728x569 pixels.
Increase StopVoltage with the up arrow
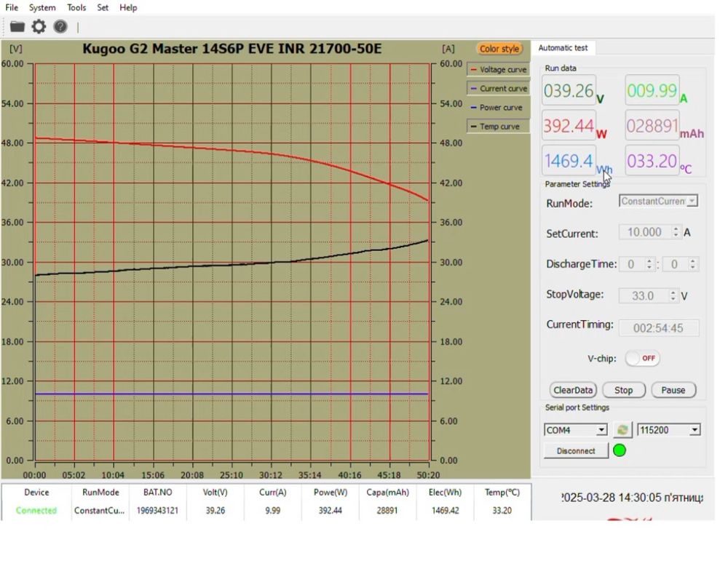coord(673,292)
